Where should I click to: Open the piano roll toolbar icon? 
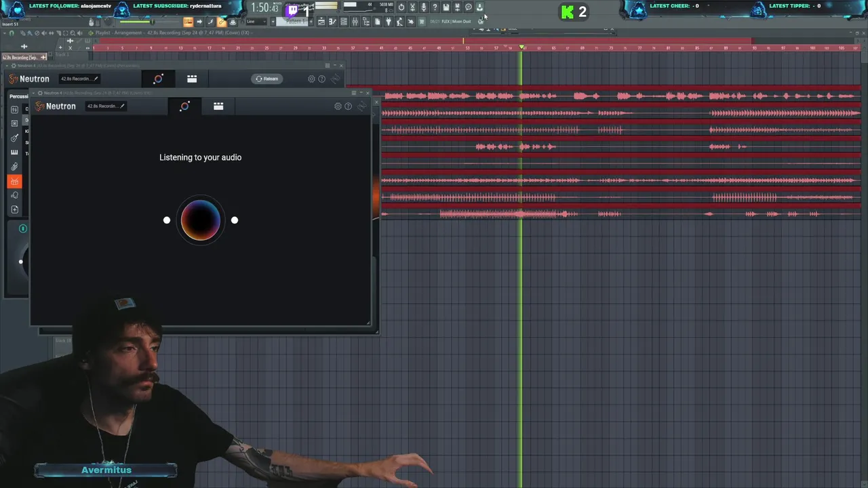click(x=332, y=22)
